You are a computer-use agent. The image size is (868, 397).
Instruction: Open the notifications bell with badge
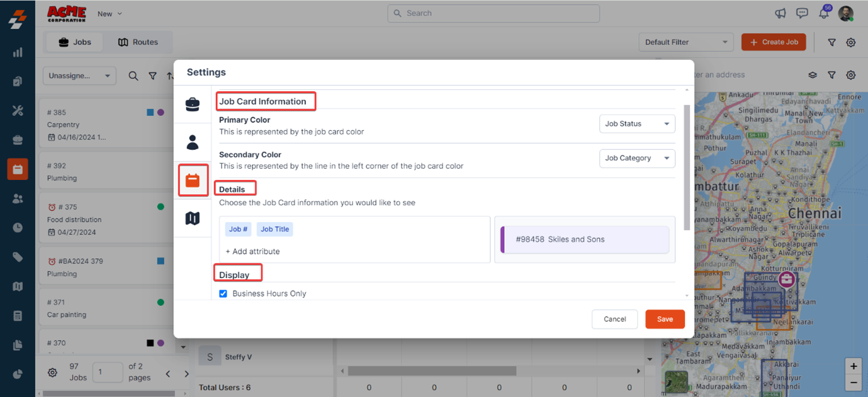coord(824,13)
